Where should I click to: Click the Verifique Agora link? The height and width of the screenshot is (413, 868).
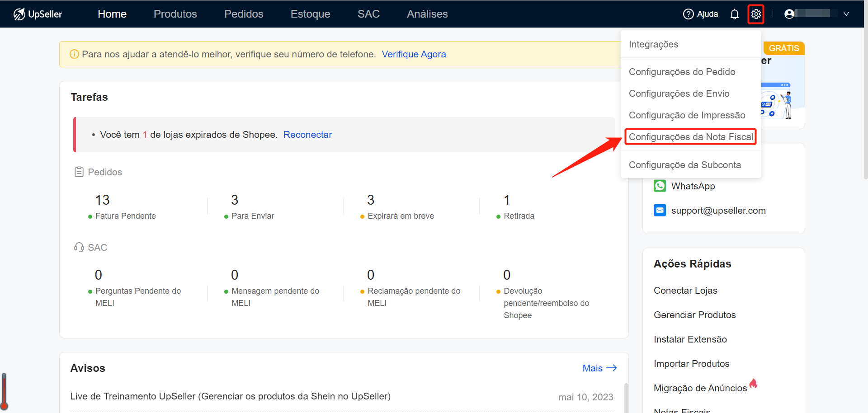pos(414,54)
